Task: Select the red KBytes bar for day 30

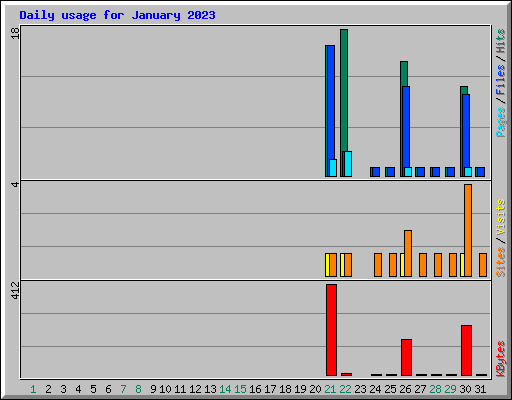Action: point(466,350)
